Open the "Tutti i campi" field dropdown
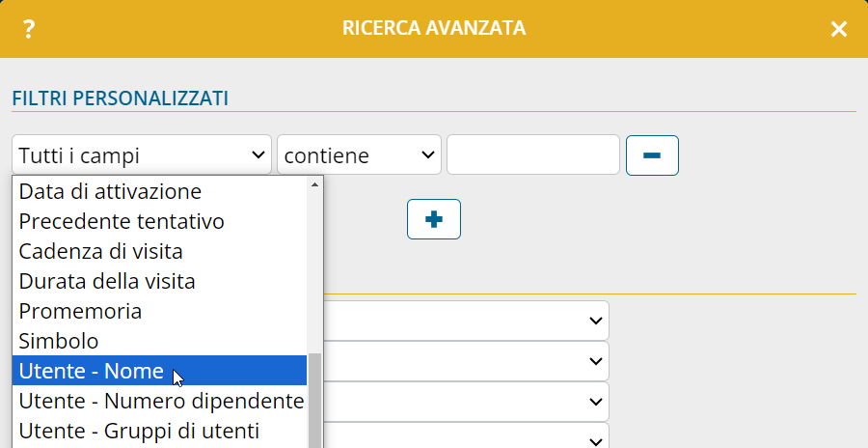The height and width of the screenshot is (448, 868). click(x=142, y=154)
